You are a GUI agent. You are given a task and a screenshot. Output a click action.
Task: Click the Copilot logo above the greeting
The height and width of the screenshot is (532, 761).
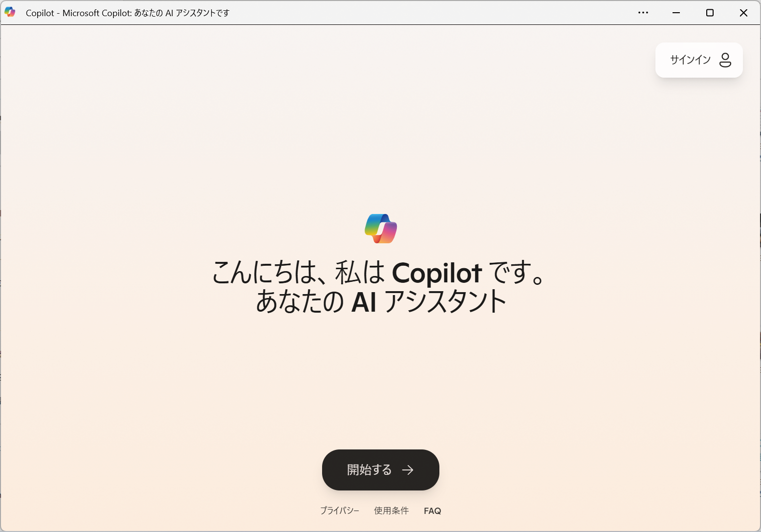(381, 229)
